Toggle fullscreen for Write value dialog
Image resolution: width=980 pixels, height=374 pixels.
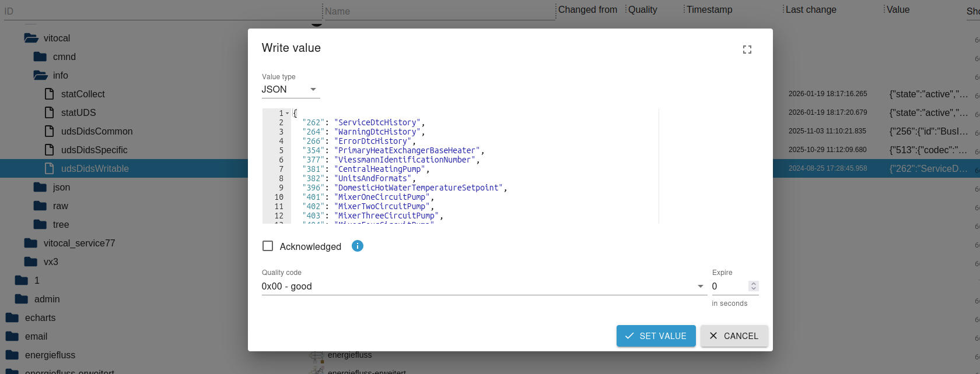747,50
